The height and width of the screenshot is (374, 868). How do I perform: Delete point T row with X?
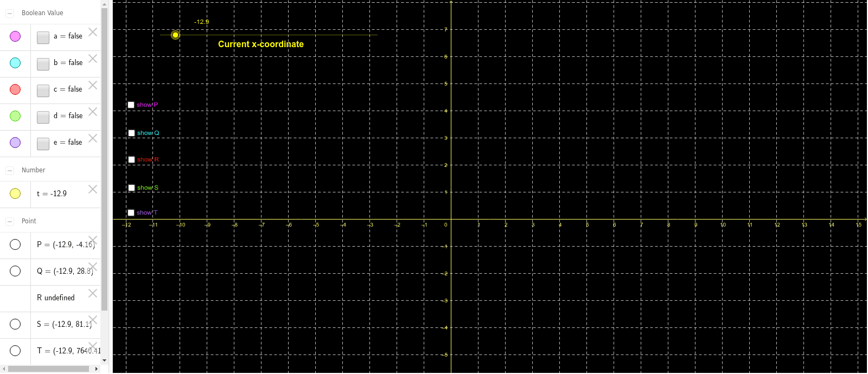(93, 346)
